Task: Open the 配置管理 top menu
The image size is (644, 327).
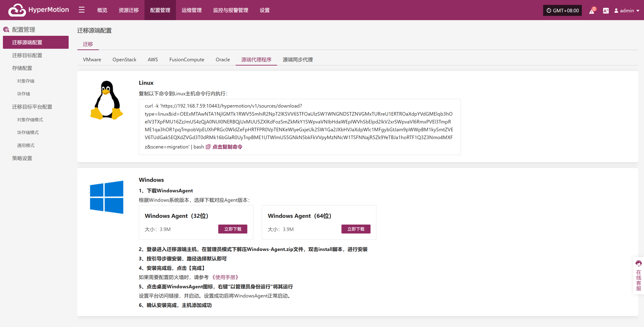Action: (160, 10)
